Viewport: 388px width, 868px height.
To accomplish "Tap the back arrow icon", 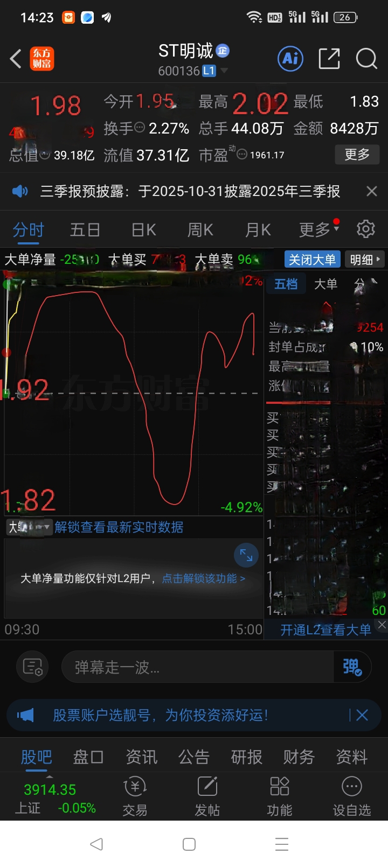I will coord(16,59).
